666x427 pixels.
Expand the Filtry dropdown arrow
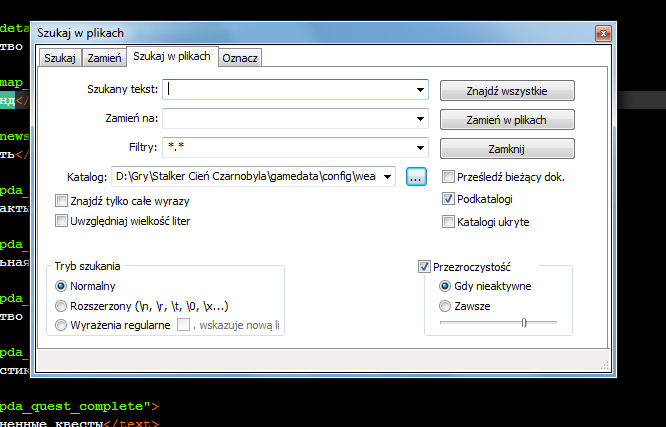pyautogui.click(x=420, y=147)
